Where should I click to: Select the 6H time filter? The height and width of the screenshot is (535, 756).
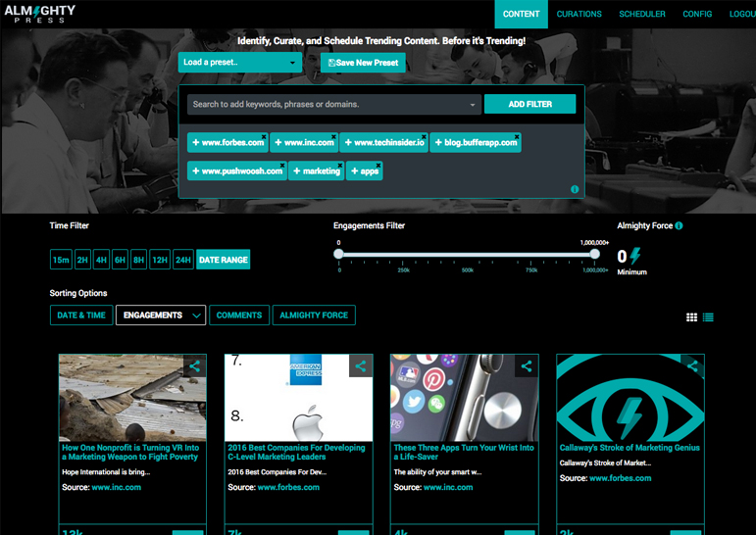click(120, 260)
